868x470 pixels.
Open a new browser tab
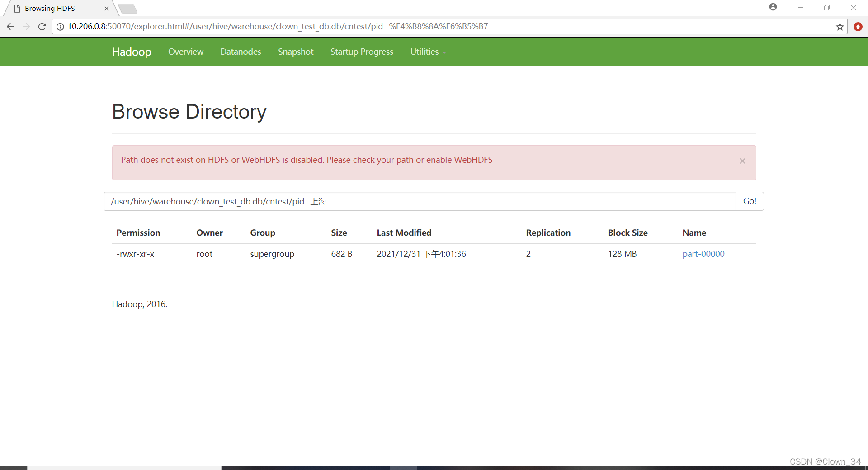[128, 9]
